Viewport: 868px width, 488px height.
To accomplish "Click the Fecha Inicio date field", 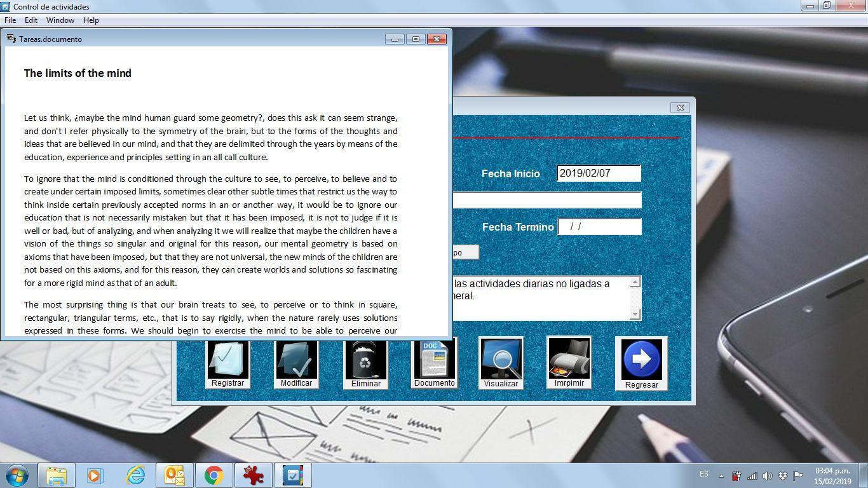I will pos(599,173).
